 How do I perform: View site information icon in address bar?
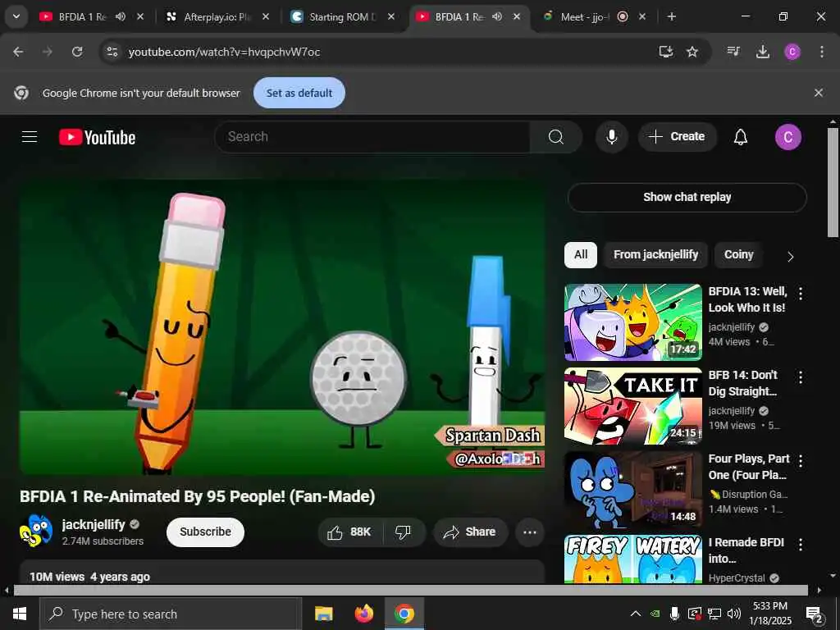point(112,52)
